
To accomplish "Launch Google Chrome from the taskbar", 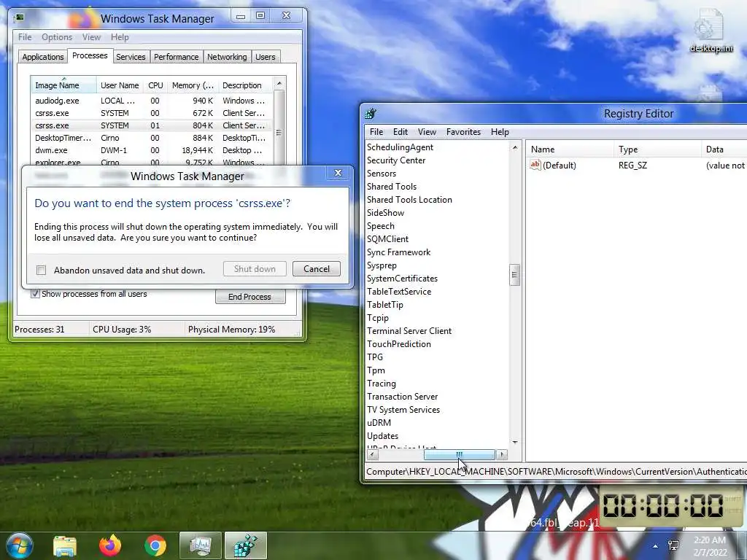I will (155, 545).
